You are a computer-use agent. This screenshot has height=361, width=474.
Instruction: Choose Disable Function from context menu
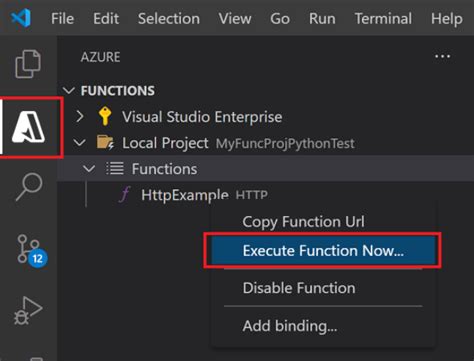(299, 288)
